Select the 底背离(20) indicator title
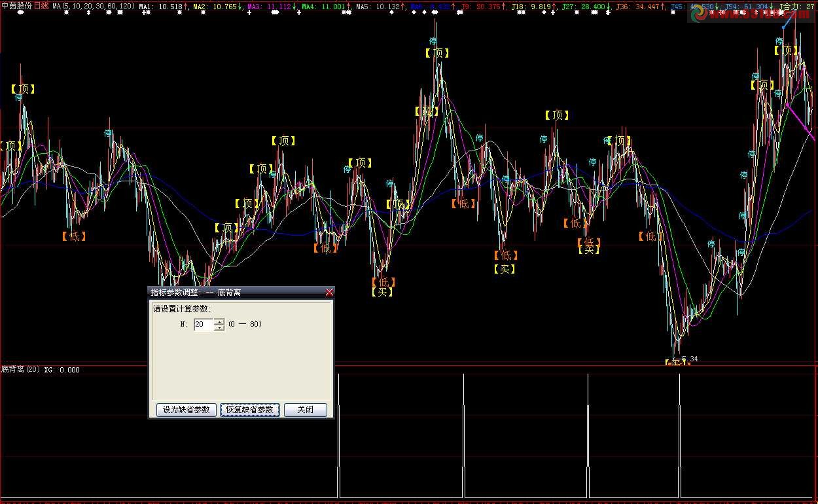 pos(21,370)
